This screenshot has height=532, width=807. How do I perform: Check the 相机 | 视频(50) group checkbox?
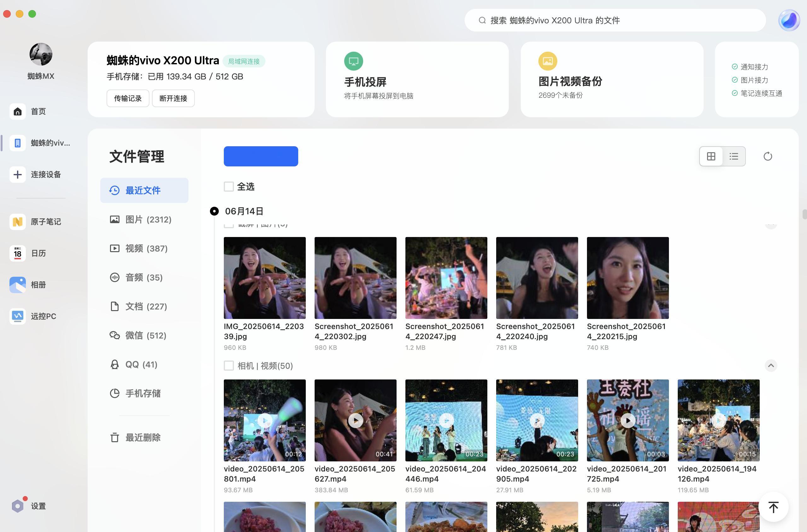point(229,366)
